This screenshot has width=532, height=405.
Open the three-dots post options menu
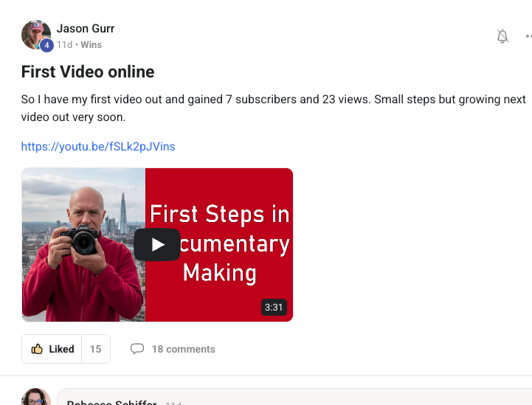coord(528,36)
